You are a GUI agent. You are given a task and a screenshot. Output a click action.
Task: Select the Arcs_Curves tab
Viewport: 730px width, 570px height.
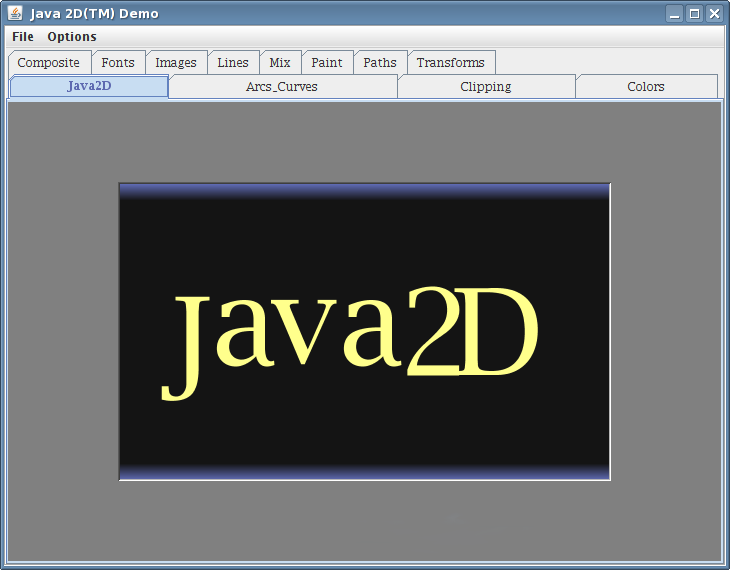(282, 87)
